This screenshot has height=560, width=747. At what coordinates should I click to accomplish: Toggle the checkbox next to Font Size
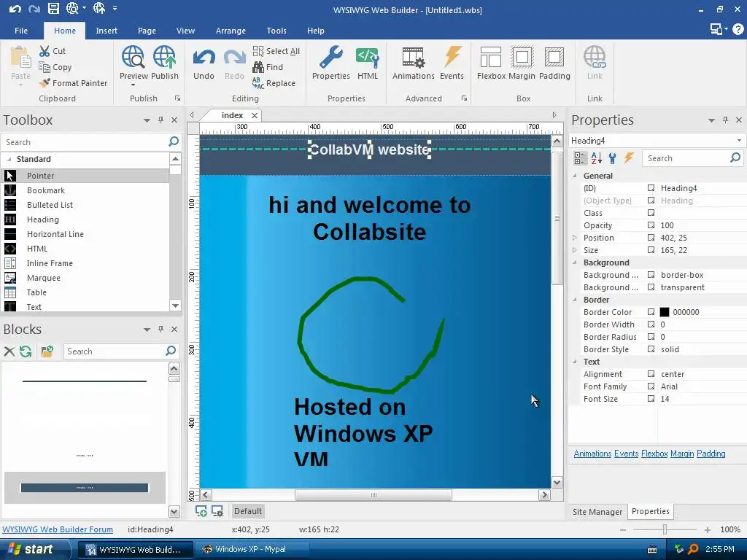[651, 399]
